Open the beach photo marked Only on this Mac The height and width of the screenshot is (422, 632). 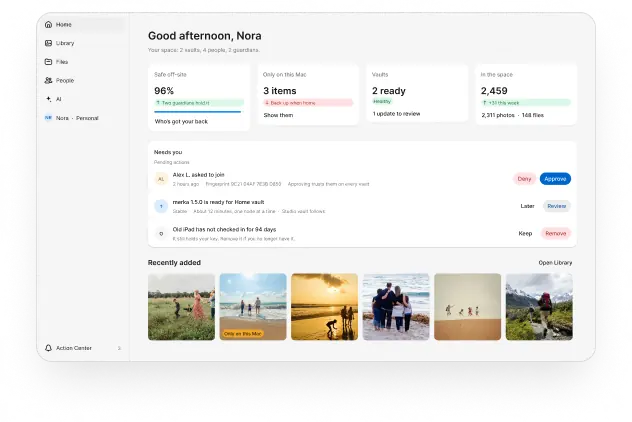coord(253,307)
